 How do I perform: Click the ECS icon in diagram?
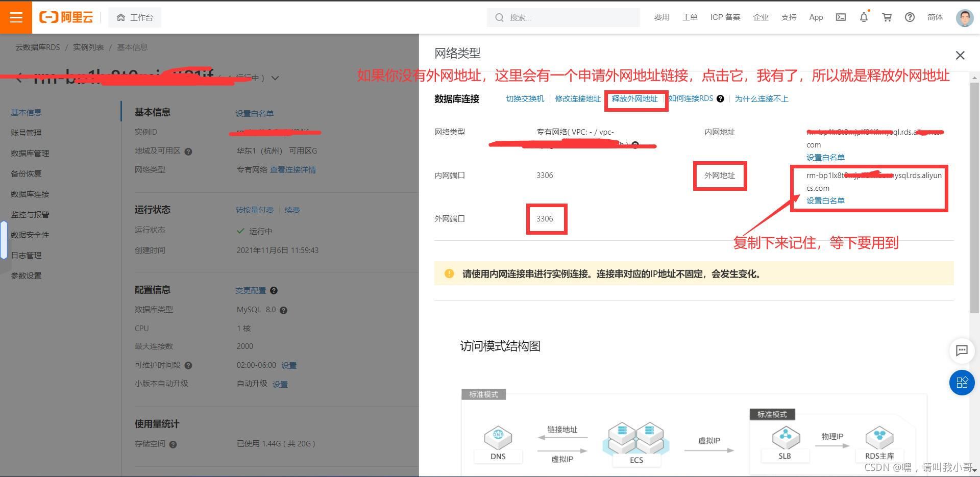pyautogui.click(x=636, y=439)
